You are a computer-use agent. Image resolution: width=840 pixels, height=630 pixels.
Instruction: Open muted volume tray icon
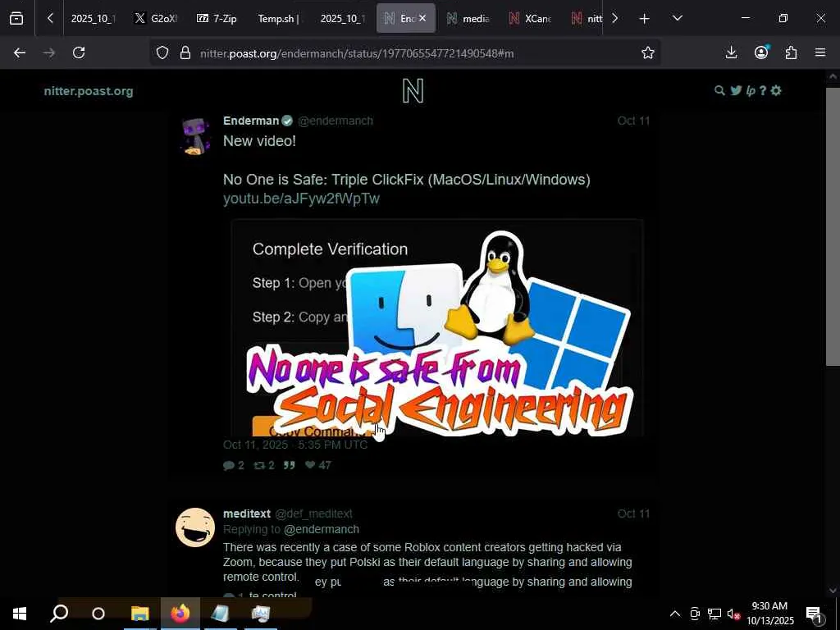[733, 614]
